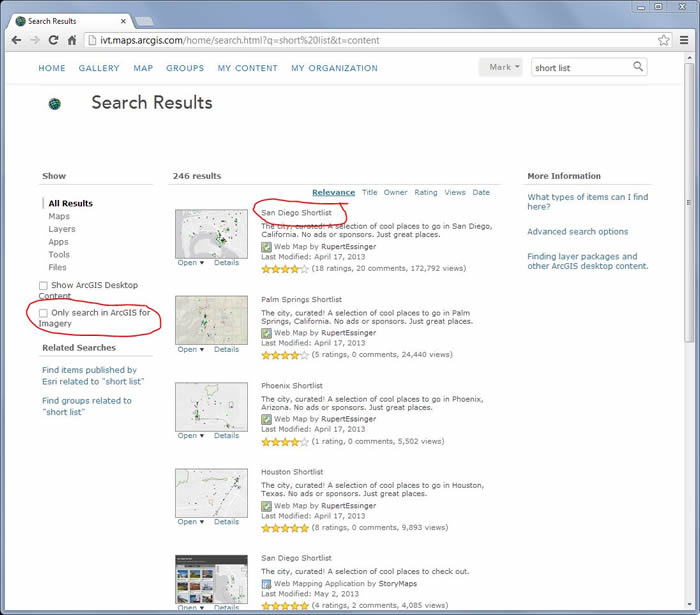The image size is (700, 615).
Task: Open 'What types of items can I find here?'
Action: pos(588,202)
